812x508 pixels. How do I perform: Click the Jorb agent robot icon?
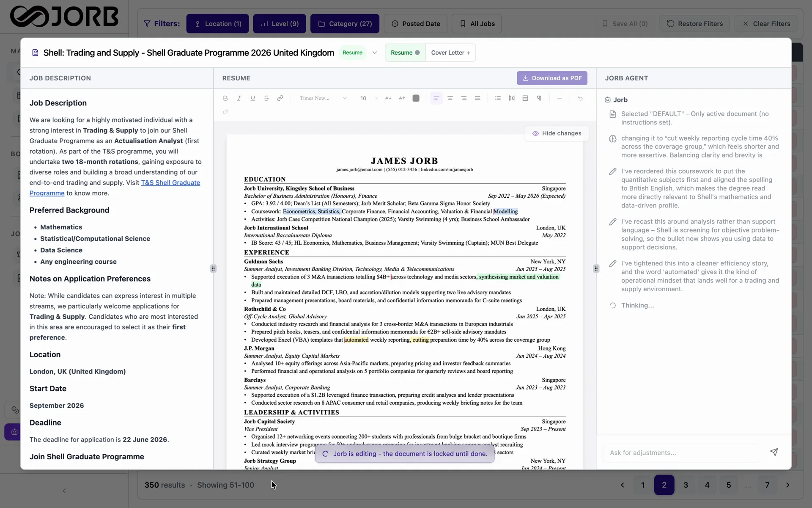point(608,100)
